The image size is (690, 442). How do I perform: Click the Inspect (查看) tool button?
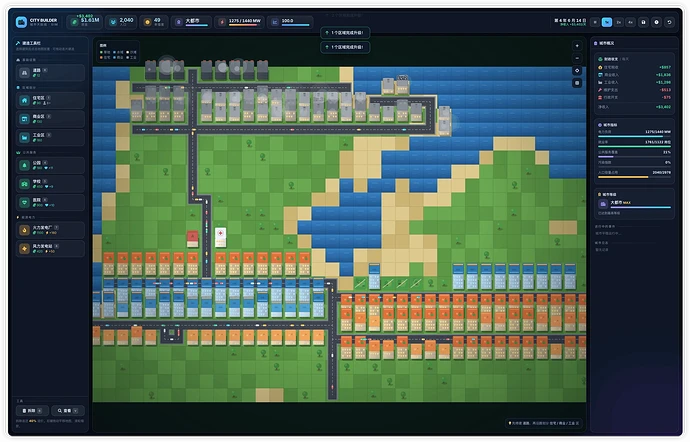pos(68,411)
